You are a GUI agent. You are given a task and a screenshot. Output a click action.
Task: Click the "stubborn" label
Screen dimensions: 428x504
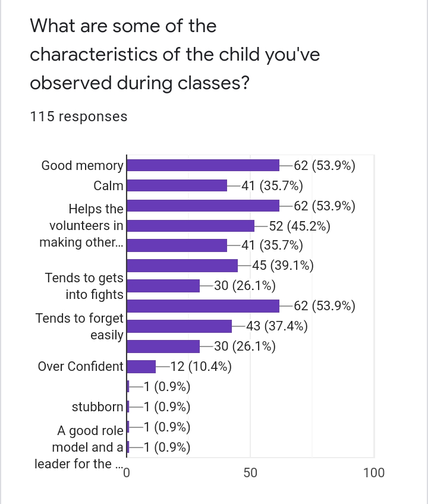pos(97,407)
